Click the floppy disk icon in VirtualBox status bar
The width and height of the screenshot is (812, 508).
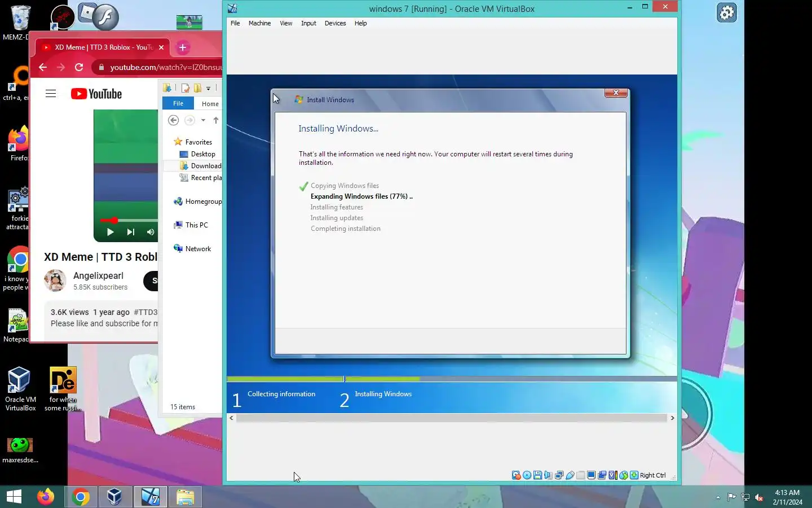(x=537, y=475)
